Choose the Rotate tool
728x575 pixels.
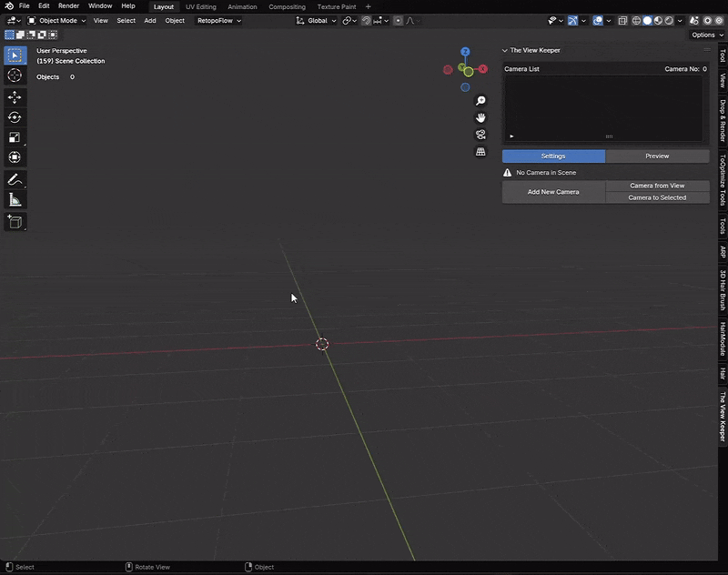[x=15, y=117]
